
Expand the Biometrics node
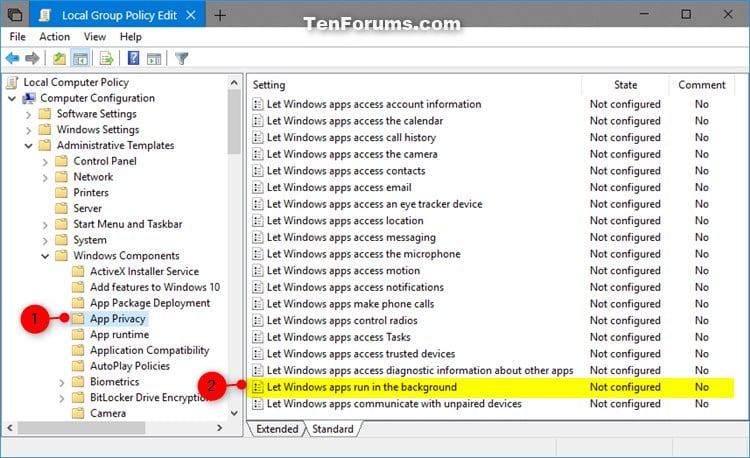coord(62,383)
